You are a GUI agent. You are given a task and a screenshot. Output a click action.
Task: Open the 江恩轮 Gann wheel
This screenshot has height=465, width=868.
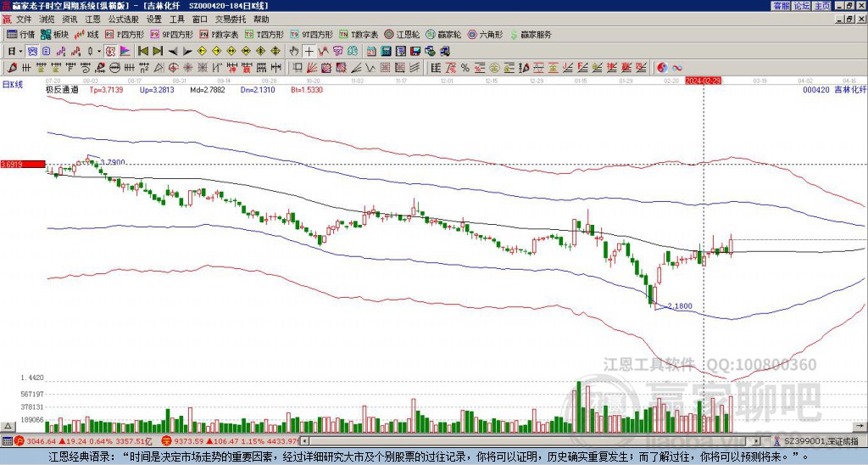point(402,34)
